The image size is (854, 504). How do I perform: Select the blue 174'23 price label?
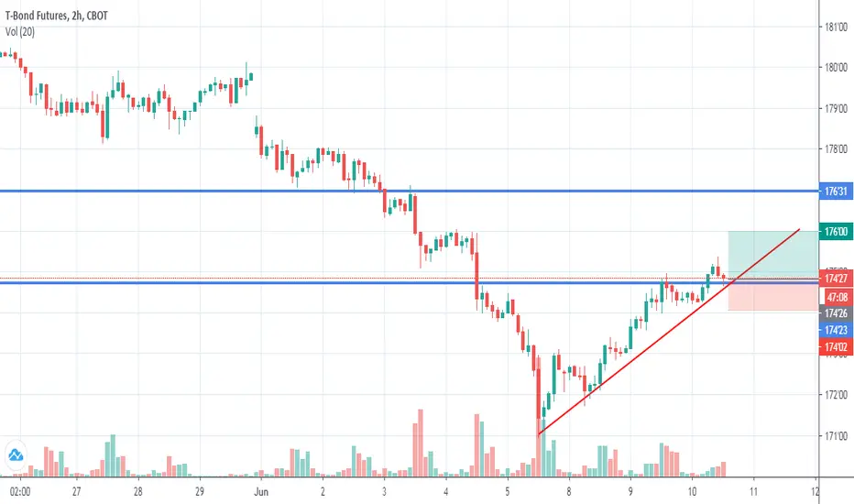[836, 330]
